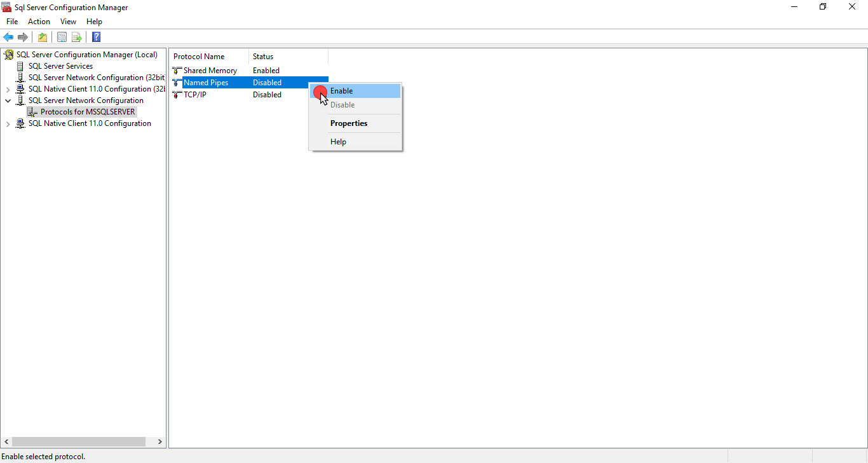The image size is (868, 463).
Task: Click the Back navigation arrow
Action: point(8,37)
